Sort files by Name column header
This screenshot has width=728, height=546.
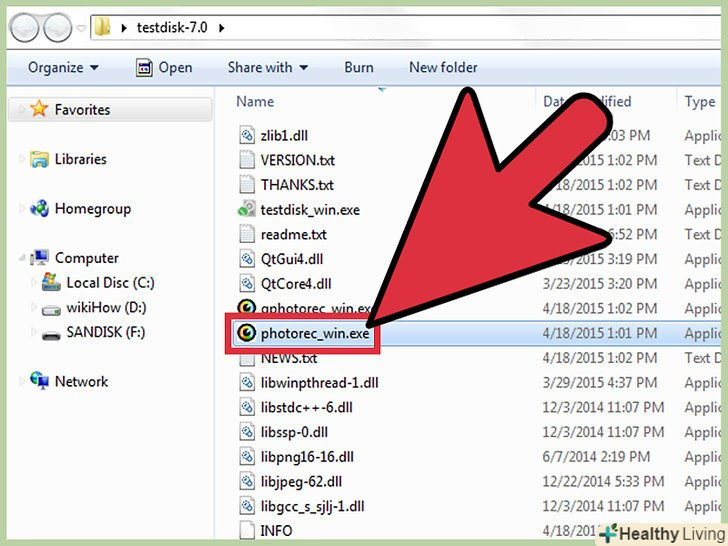tap(255, 102)
